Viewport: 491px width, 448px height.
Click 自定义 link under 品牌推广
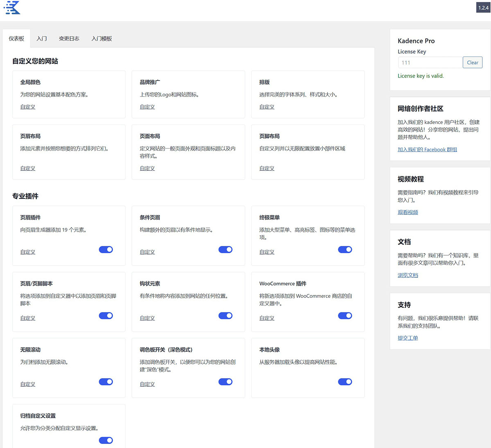tap(147, 107)
